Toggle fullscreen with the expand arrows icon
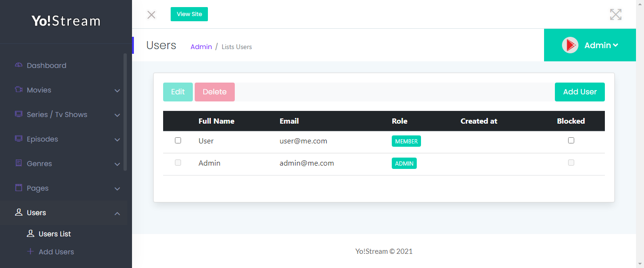644x268 pixels. (616, 15)
